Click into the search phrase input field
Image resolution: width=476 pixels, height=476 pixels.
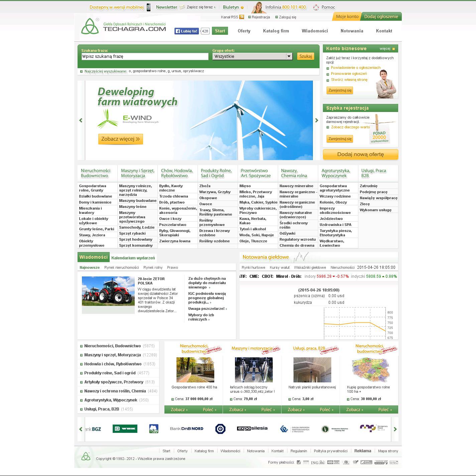(145, 56)
